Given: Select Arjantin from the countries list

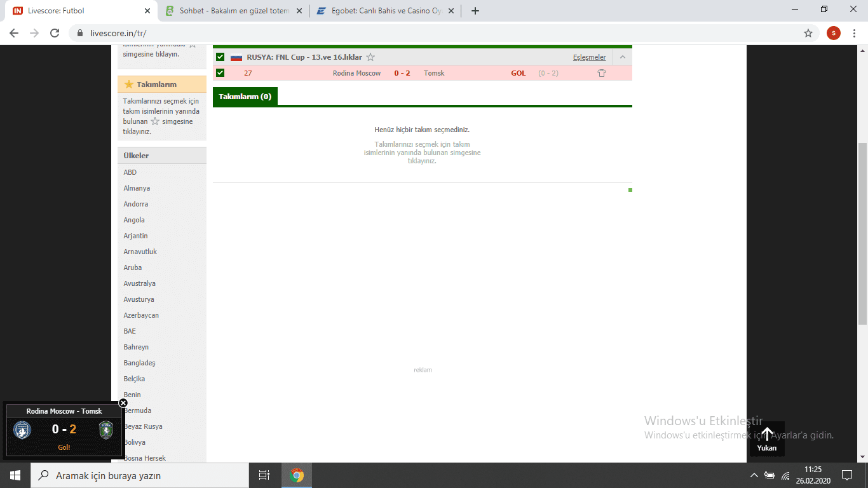Looking at the screenshot, I should click(135, 236).
